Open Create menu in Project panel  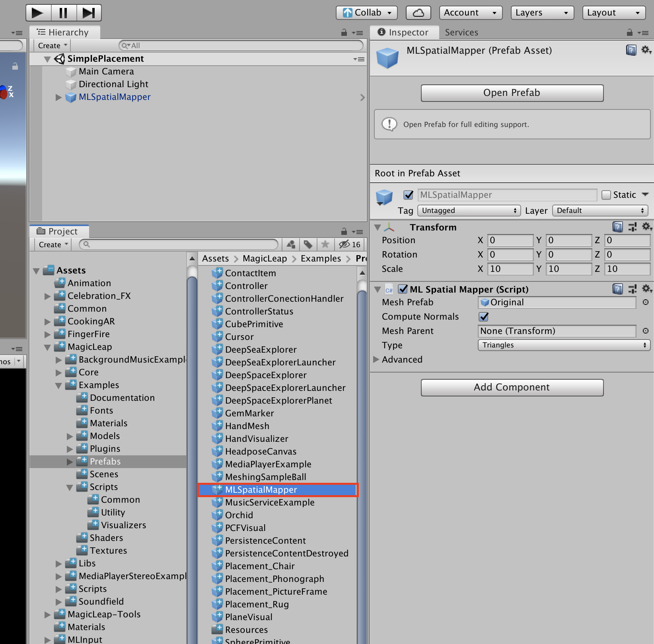point(53,244)
